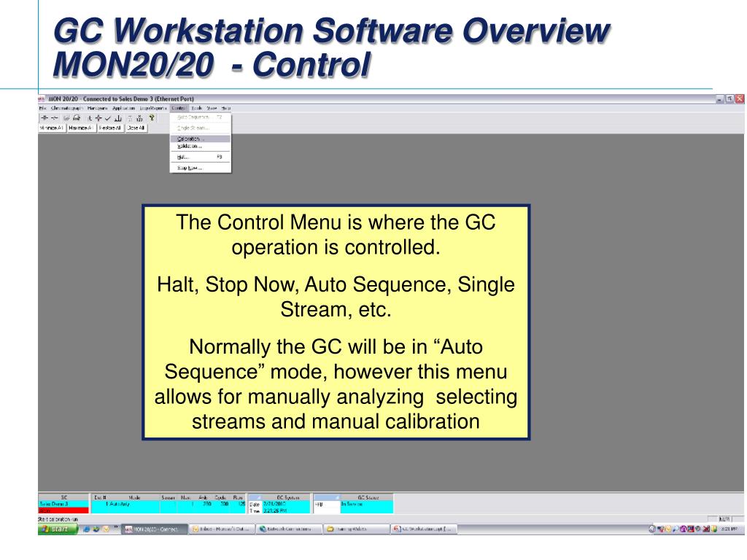
Task: Click the system tray clock
Action: click(x=729, y=529)
